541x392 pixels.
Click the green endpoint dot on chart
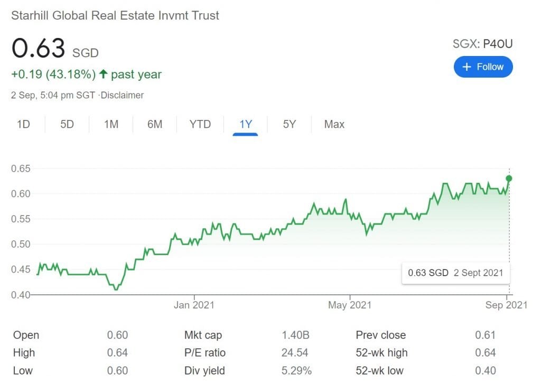[x=509, y=179]
